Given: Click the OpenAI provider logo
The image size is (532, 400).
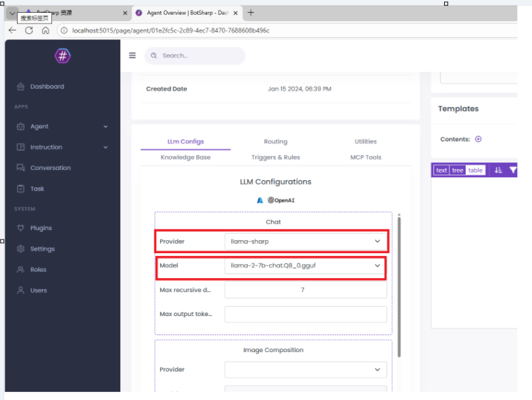Looking at the screenshot, I should [x=281, y=200].
